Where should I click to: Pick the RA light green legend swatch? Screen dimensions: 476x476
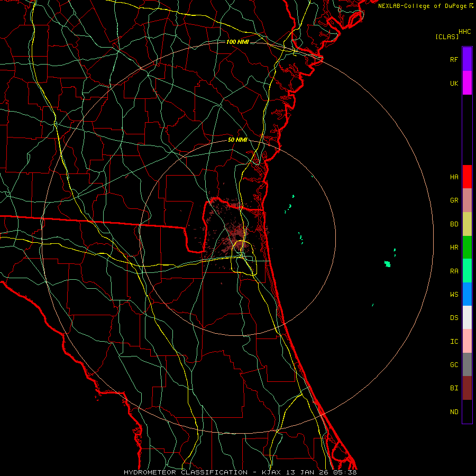(467, 271)
